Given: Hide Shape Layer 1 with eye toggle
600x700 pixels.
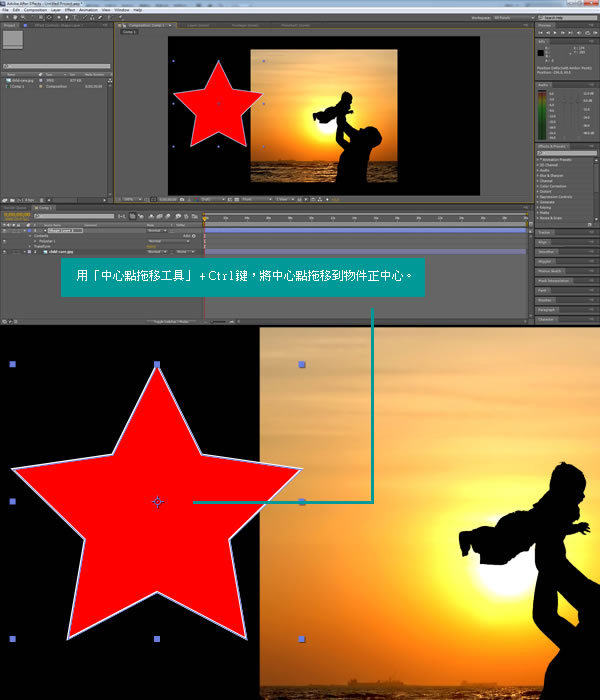Looking at the screenshot, I should 4,230.
